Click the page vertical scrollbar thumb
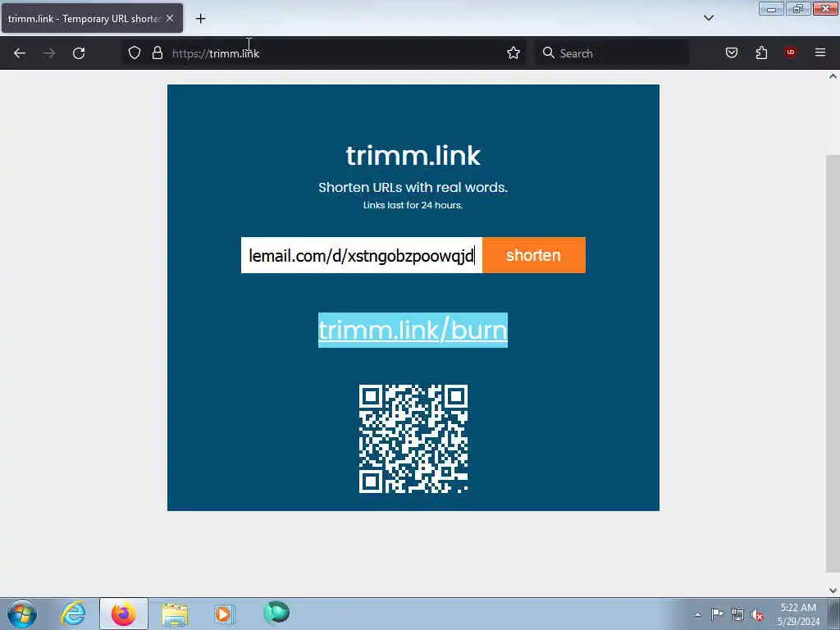The width and height of the screenshot is (840, 630). (x=833, y=363)
